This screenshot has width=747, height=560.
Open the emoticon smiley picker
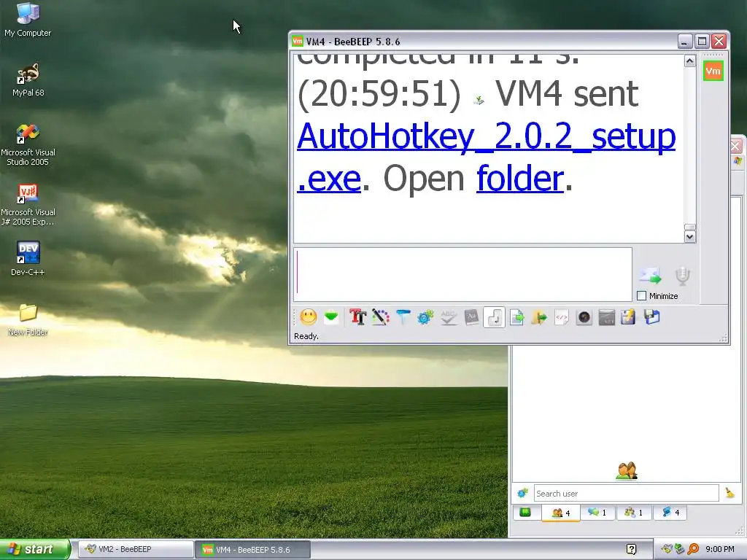click(309, 317)
